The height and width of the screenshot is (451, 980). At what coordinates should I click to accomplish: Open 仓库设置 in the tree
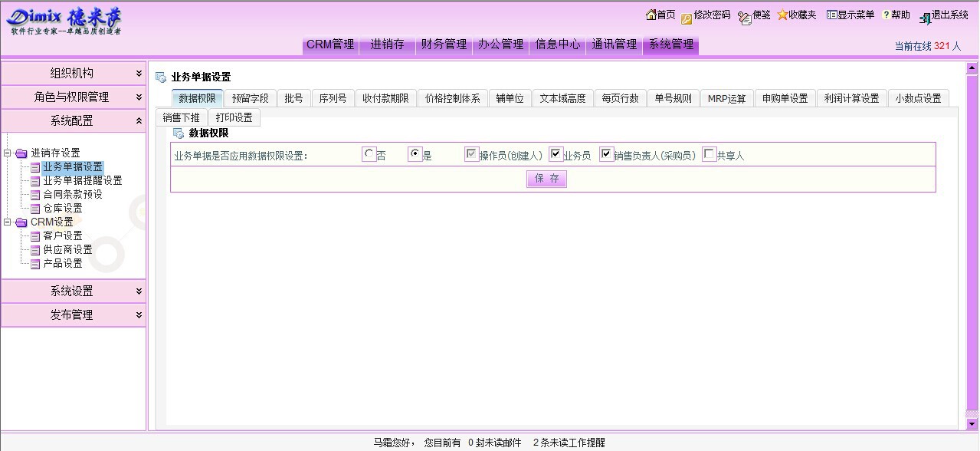62,209
